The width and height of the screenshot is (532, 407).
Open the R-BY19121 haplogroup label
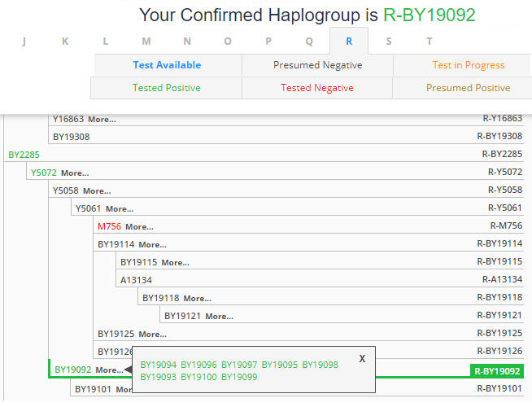(x=499, y=316)
